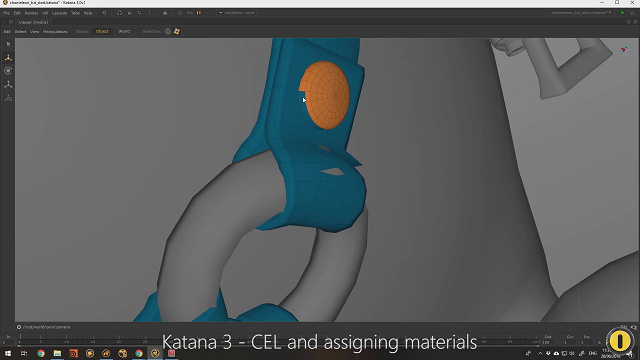Image resolution: width=640 pixels, height=360 pixels.
Task: Toggle World space mode
Action: 124,31
